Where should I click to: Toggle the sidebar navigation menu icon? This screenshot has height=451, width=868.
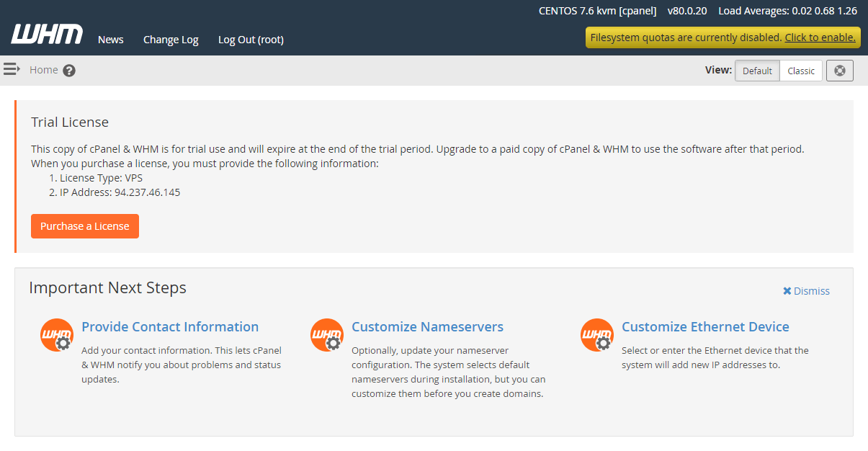12,69
